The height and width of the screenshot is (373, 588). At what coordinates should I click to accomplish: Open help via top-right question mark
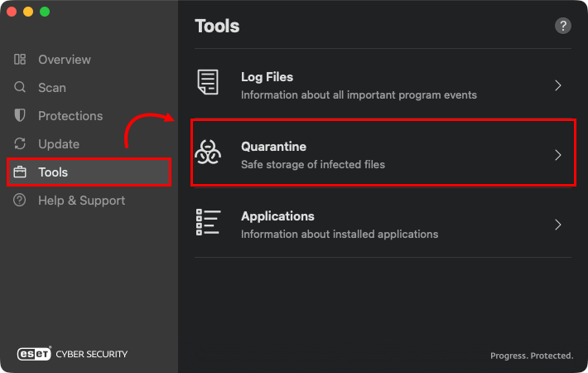coord(563,26)
